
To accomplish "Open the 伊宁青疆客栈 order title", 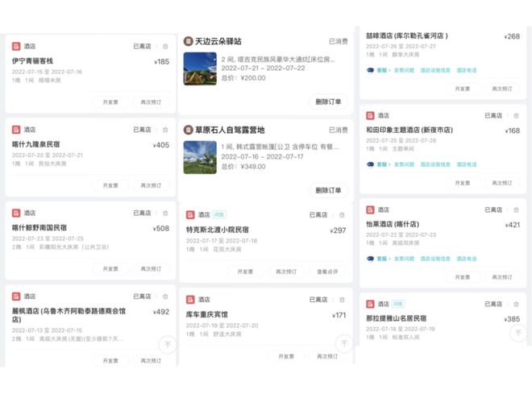I will [32, 61].
